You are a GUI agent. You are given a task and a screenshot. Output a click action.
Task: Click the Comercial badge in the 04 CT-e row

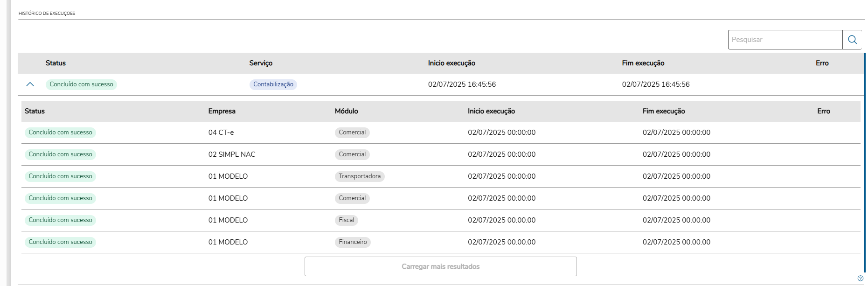[352, 133]
